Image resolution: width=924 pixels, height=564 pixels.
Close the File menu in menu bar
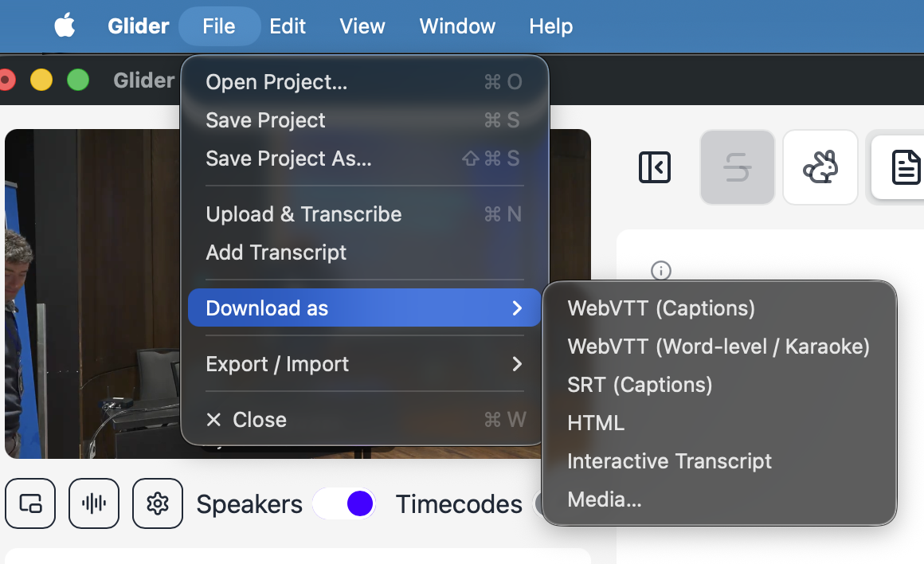(x=219, y=26)
